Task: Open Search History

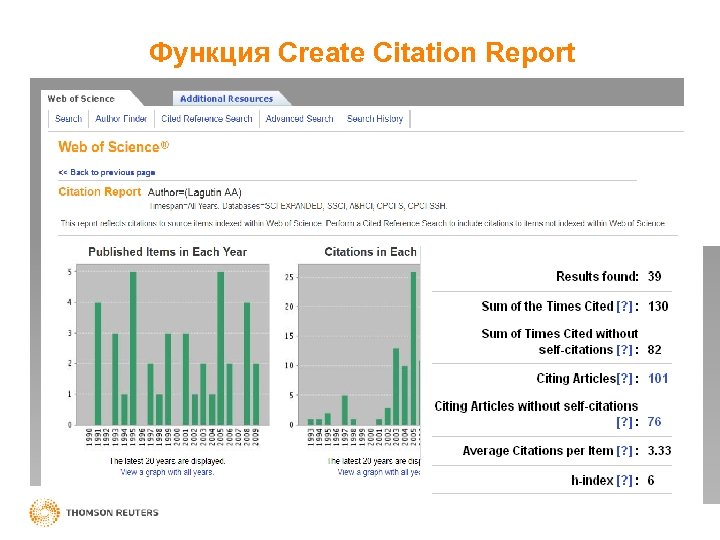Action: click(375, 119)
